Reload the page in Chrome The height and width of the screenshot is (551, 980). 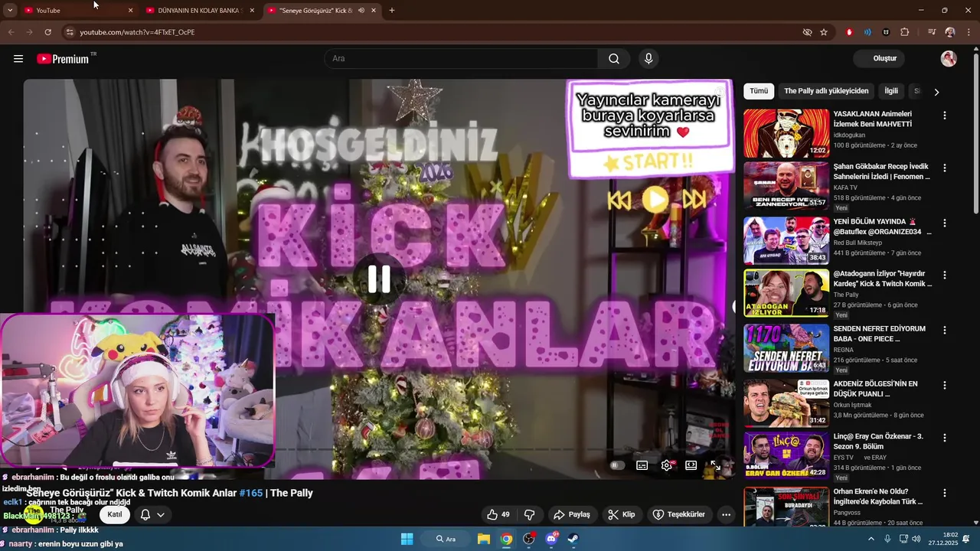click(x=47, y=32)
